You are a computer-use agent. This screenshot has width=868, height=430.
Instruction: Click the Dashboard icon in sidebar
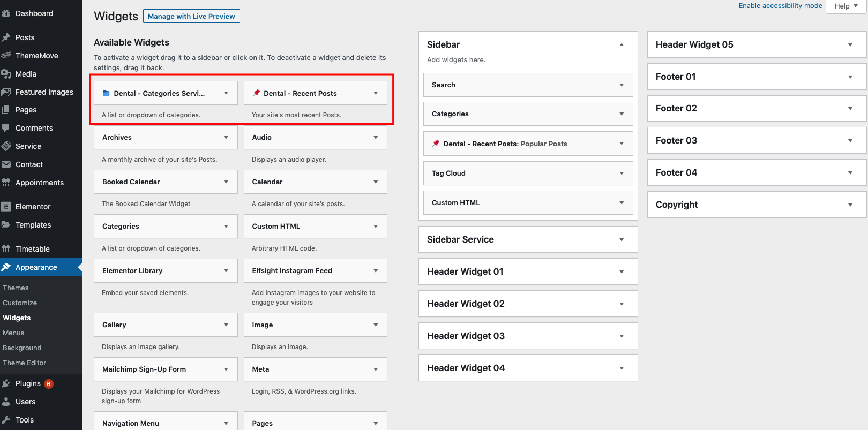tap(6, 13)
